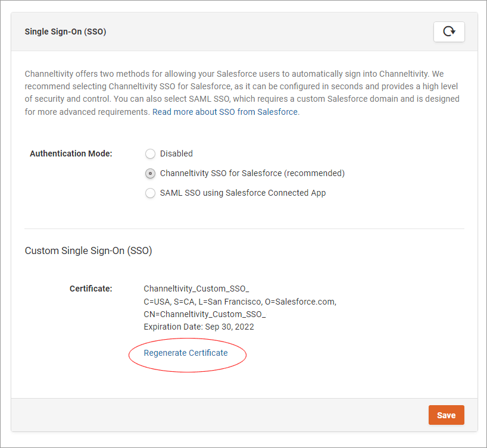Select the Disabled authentication mode

pos(150,153)
